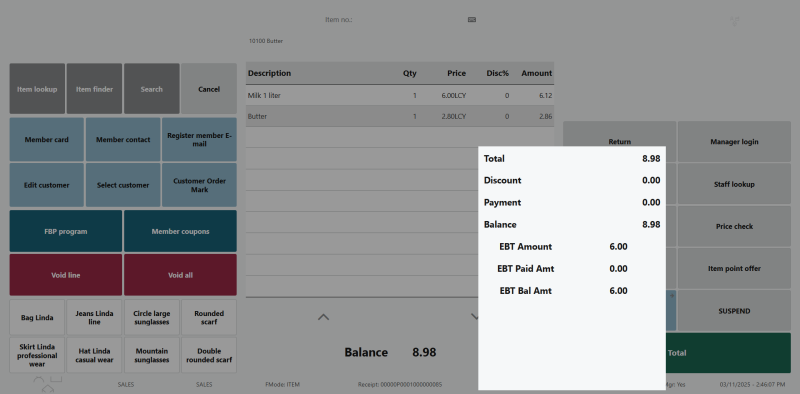Screen dimensions: 800x394
Task: Click the up chevron below the item list
Action: [x=323, y=317]
